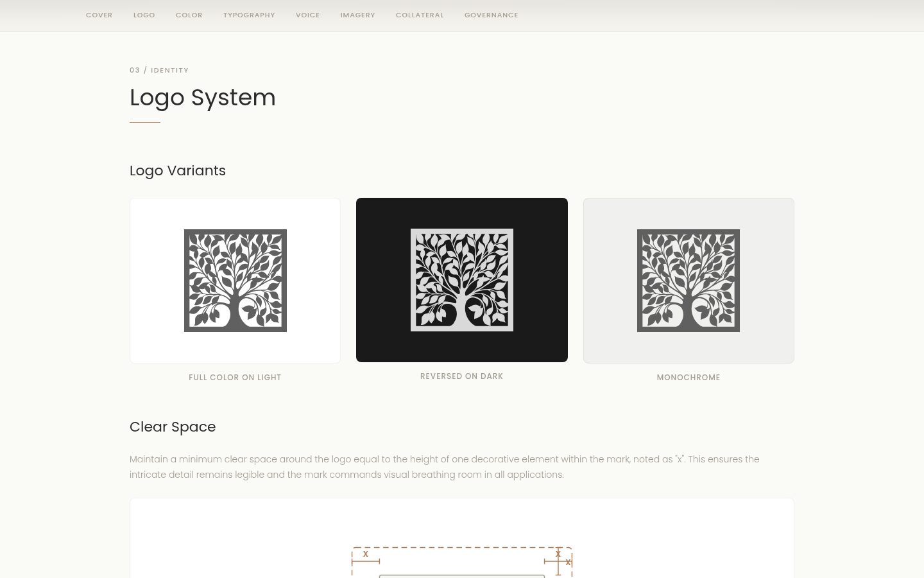Select the reversed on dark logo
Image resolution: width=924 pixels, height=578 pixels.
tap(462, 280)
